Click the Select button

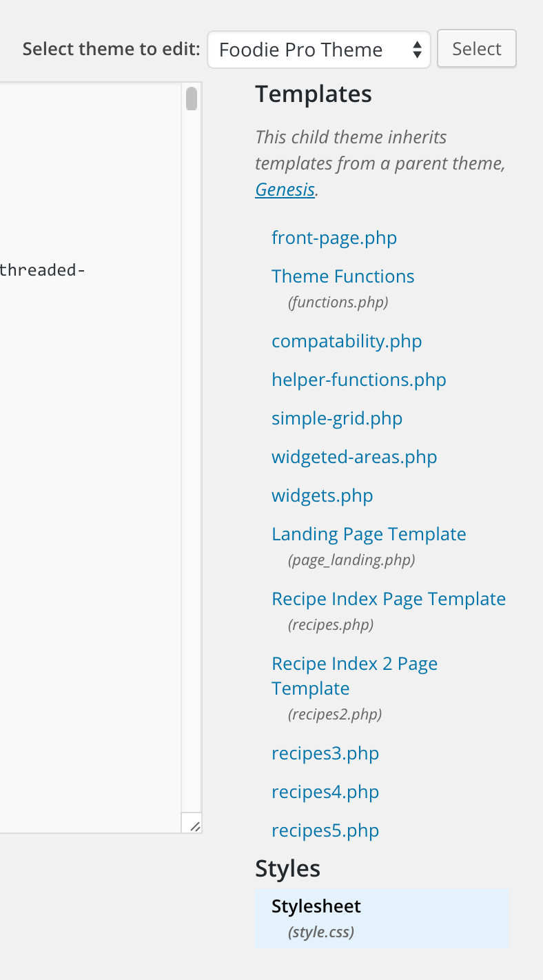tap(477, 49)
